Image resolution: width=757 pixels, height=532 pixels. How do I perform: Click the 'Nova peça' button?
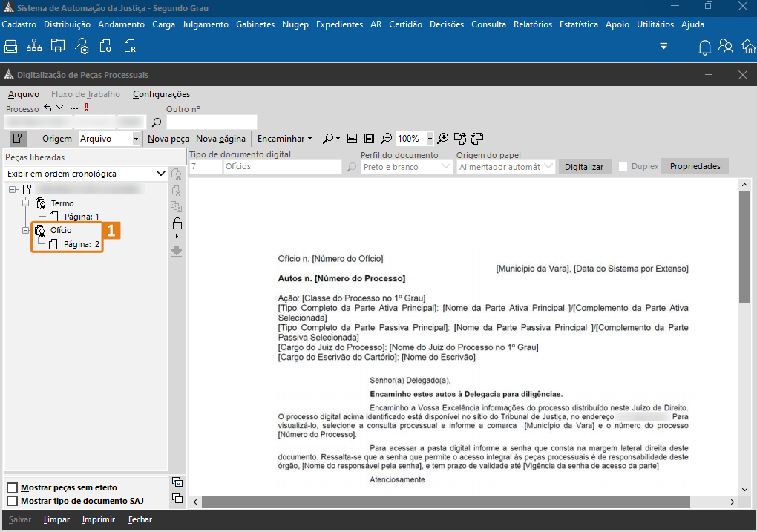pos(168,139)
